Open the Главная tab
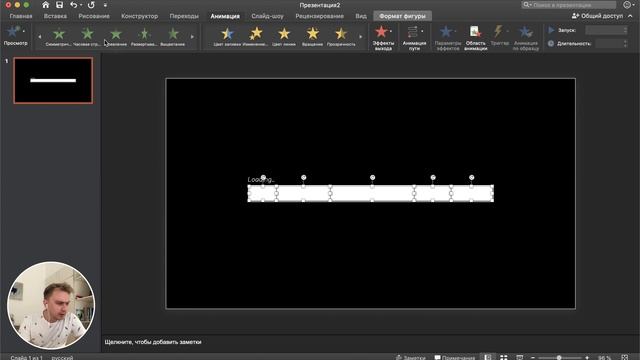 pyautogui.click(x=21, y=16)
